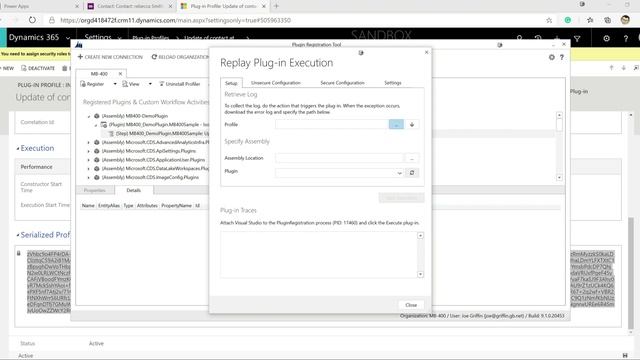The image size is (640, 360).
Task: Open the Settings tab in Replay dialog
Action: [393, 83]
